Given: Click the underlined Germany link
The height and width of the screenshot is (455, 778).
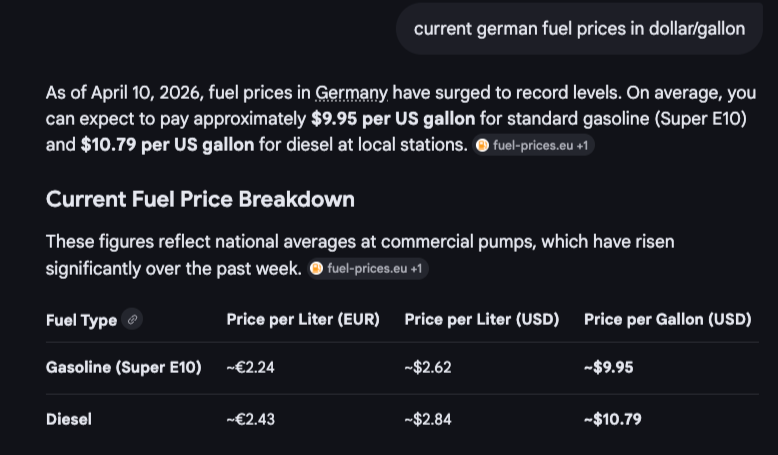Looking at the screenshot, I should tap(351, 93).
